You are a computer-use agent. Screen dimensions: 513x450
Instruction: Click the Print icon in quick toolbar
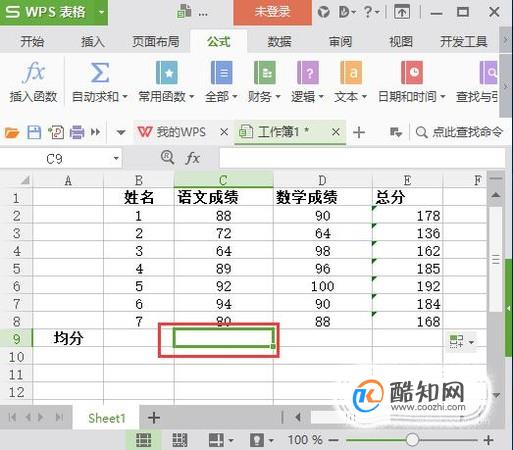tap(77, 132)
